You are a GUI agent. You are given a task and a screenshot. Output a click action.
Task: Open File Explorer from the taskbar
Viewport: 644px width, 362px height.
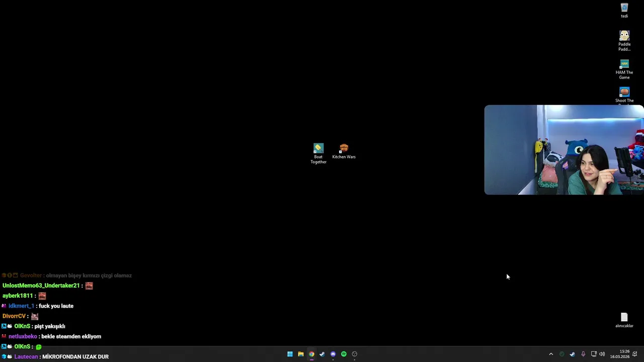click(301, 354)
